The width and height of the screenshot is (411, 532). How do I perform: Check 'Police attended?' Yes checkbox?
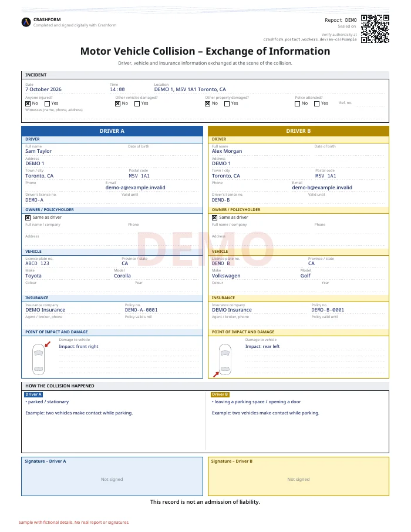tap(316, 103)
